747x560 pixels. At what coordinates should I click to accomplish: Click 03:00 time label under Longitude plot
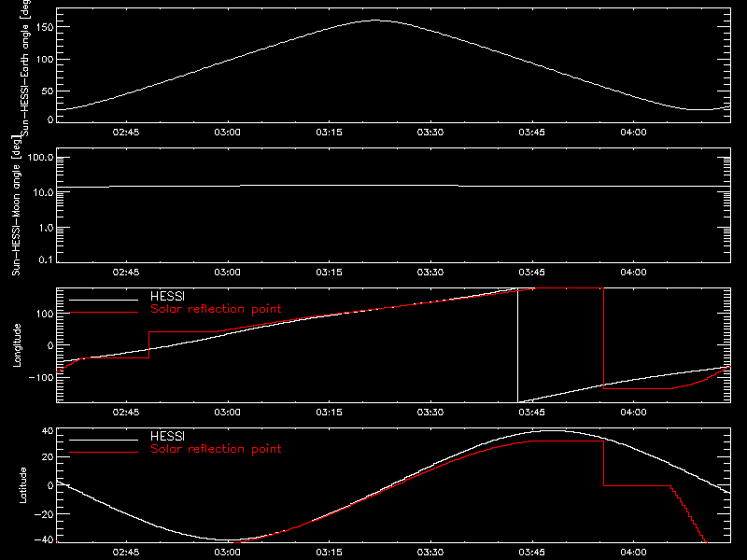227,413
